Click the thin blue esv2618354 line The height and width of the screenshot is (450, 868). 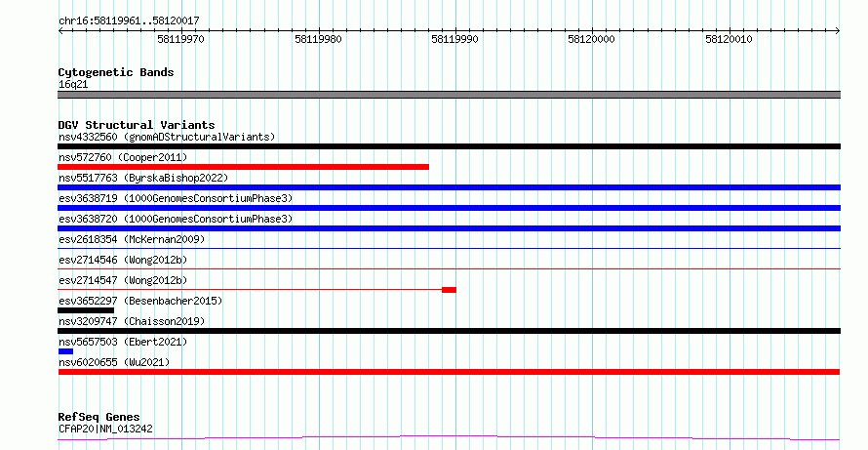click(449, 248)
